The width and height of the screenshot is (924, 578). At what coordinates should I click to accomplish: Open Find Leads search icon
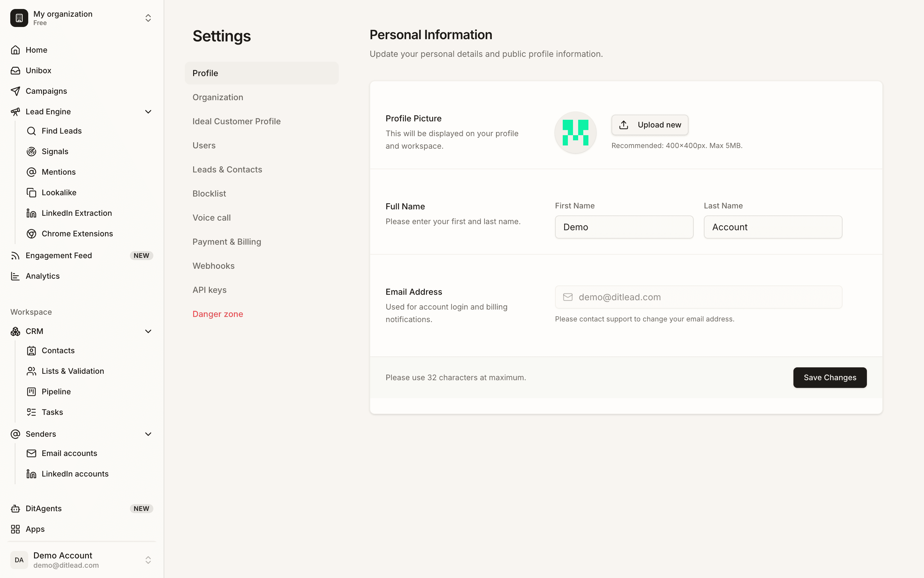click(31, 131)
